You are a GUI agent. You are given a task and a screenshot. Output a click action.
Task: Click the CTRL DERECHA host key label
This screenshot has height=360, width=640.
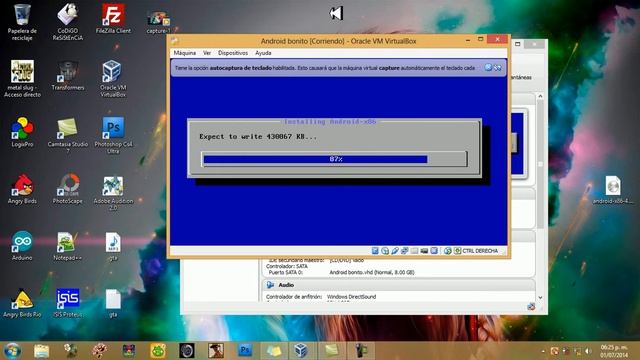[480, 251]
